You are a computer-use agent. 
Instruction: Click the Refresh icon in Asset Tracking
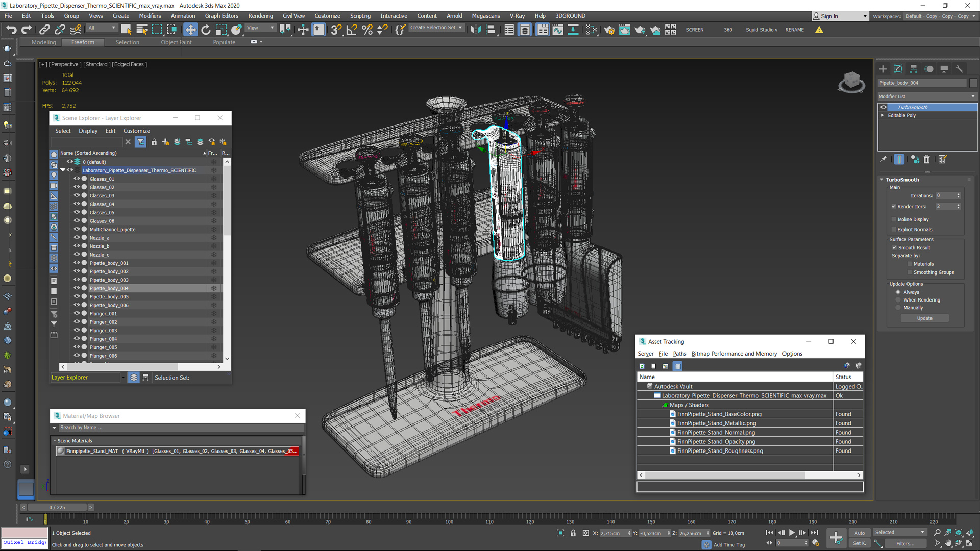tap(642, 366)
